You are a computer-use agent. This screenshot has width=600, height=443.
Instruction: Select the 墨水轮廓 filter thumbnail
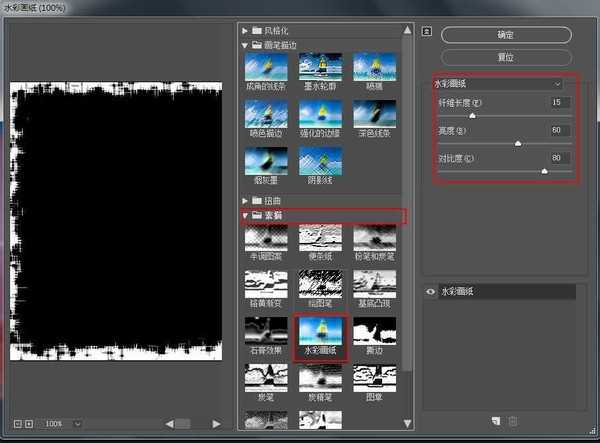pyautogui.click(x=320, y=68)
